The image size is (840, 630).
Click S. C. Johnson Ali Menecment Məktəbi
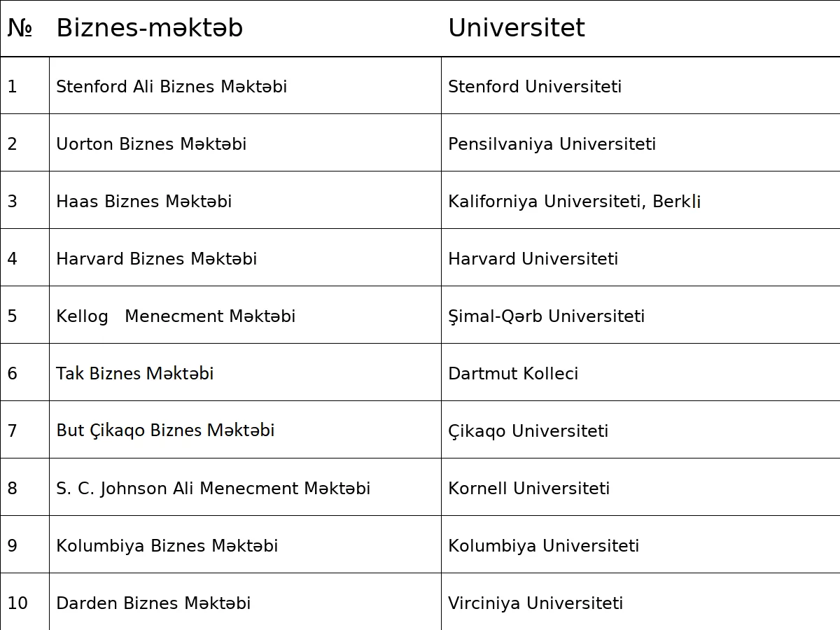coord(213,489)
